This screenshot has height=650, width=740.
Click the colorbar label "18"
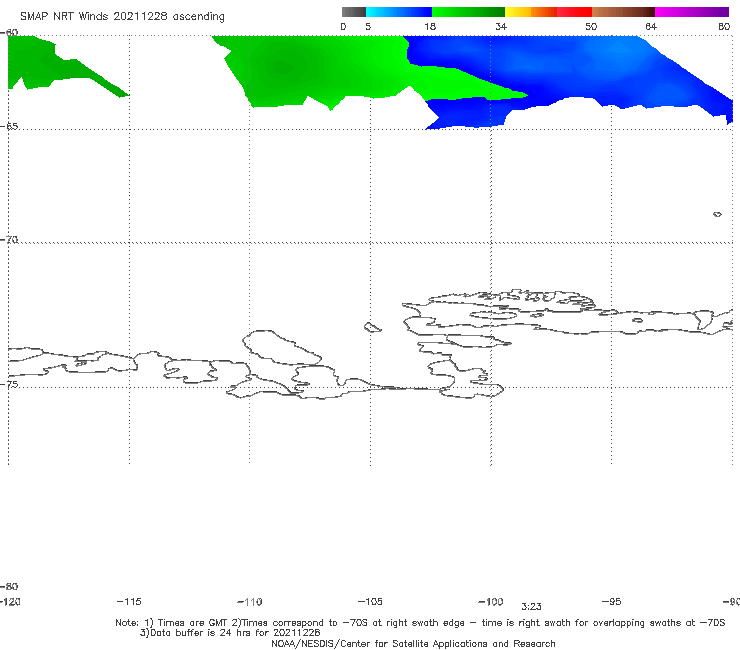click(x=430, y=26)
